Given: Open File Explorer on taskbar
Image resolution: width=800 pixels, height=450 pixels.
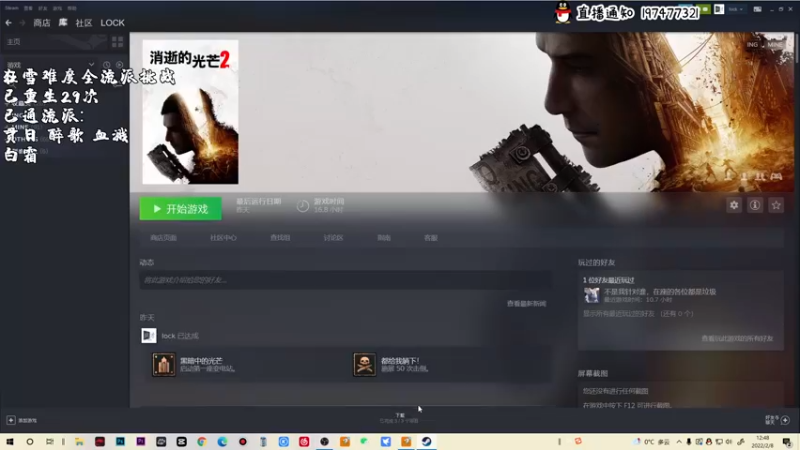Looking at the screenshot, I should point(79,441).
